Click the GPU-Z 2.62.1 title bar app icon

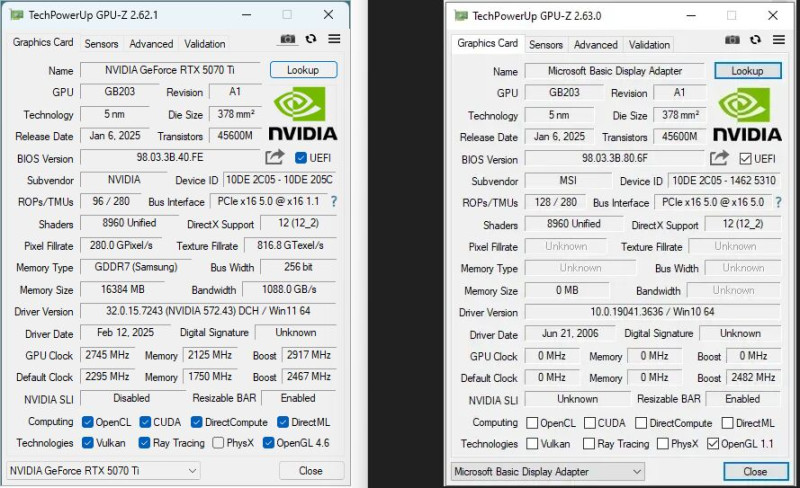coord(17,15)
